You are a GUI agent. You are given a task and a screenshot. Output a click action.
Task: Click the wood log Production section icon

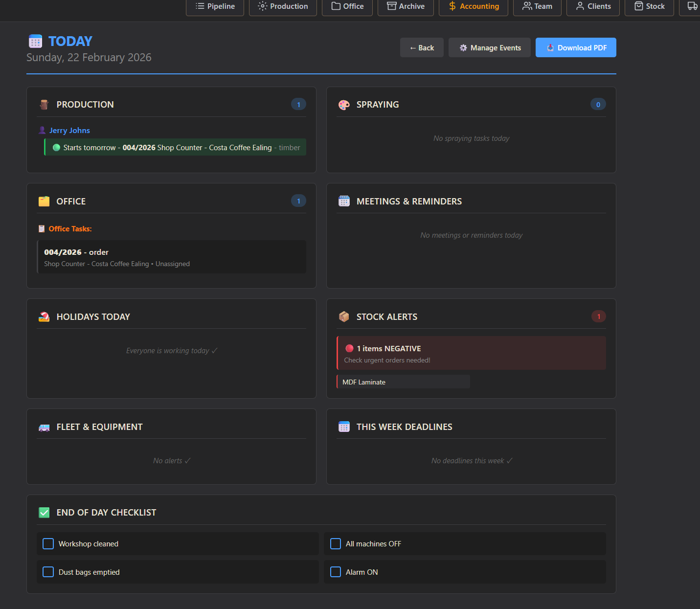[44, 105]
